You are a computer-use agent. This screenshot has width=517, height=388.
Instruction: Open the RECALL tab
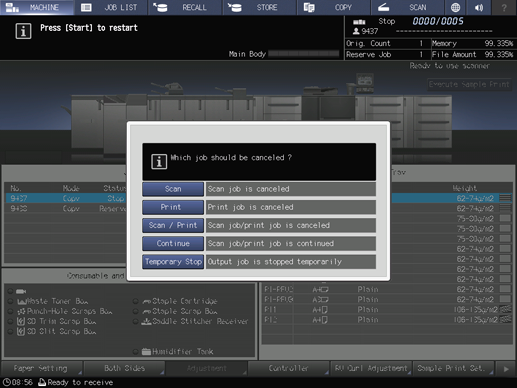pyautogui.click(x=186, y=7)
